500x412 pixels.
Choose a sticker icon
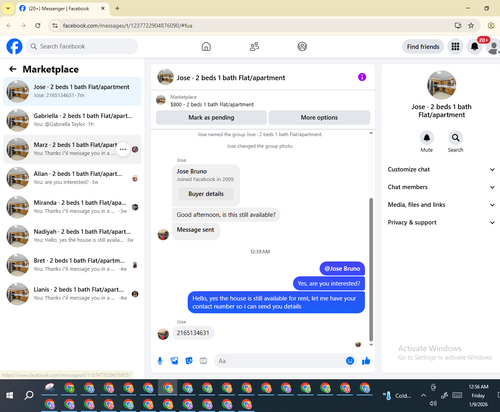(189, 361)
